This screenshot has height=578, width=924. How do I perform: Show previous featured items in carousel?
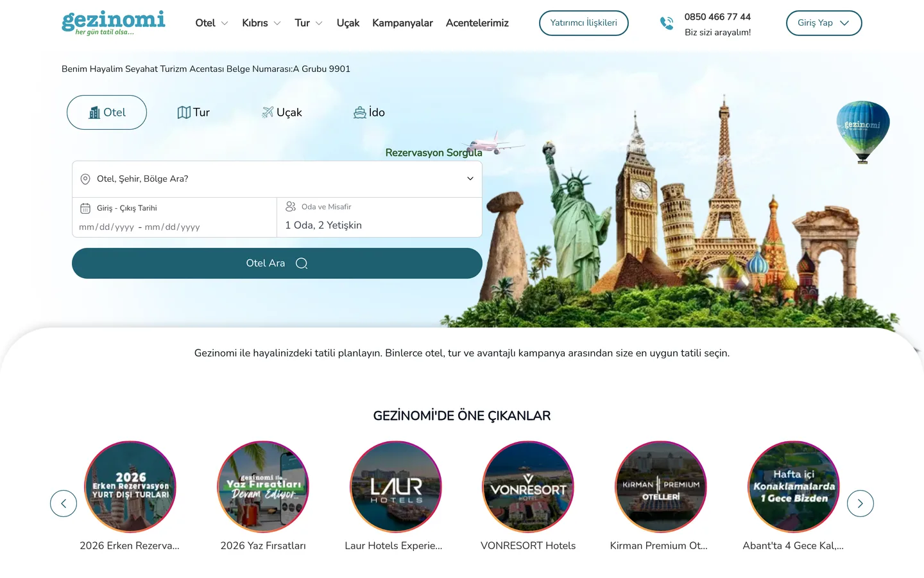click(x=64, y=504)
